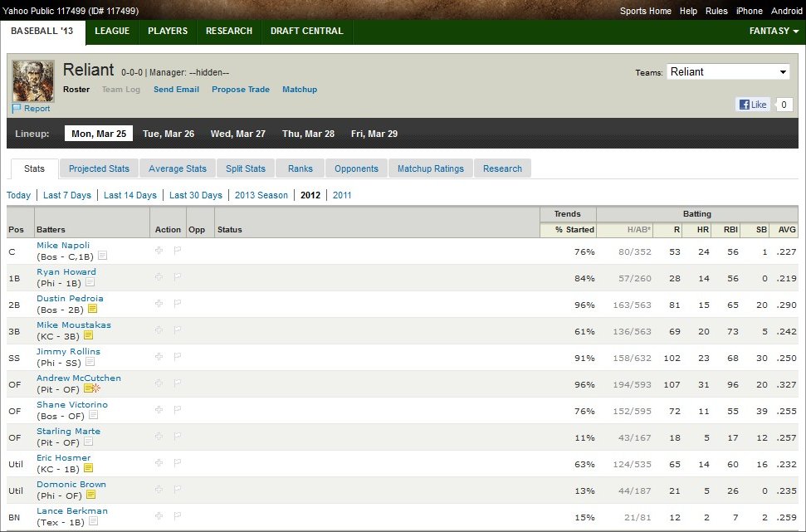Open the DRAFT CENTRAL menu
Viewport: 806px width, 532px height.
[307, 31]
